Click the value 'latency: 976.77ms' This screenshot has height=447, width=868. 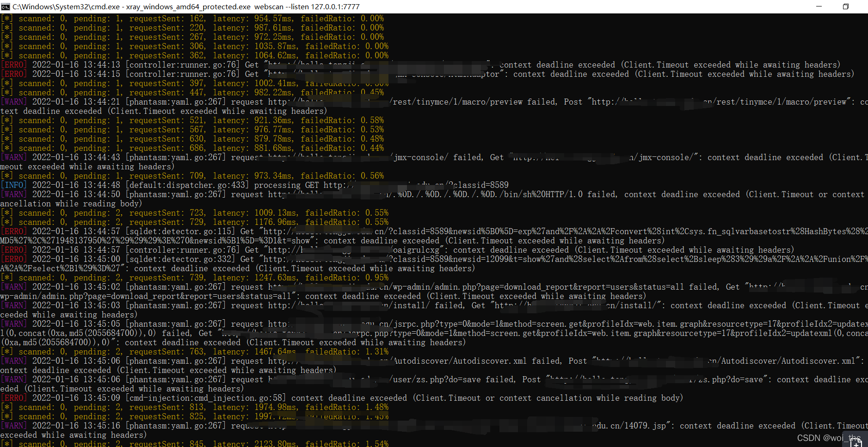click(252, 130)
